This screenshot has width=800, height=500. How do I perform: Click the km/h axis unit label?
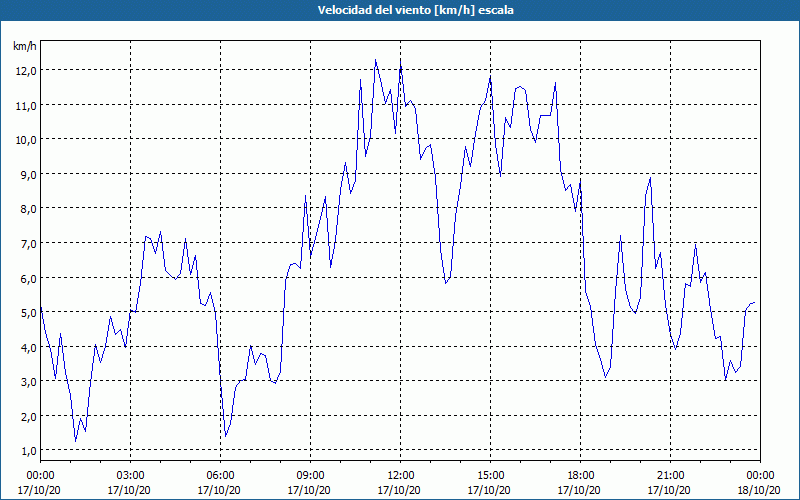(x=24, y=46)
